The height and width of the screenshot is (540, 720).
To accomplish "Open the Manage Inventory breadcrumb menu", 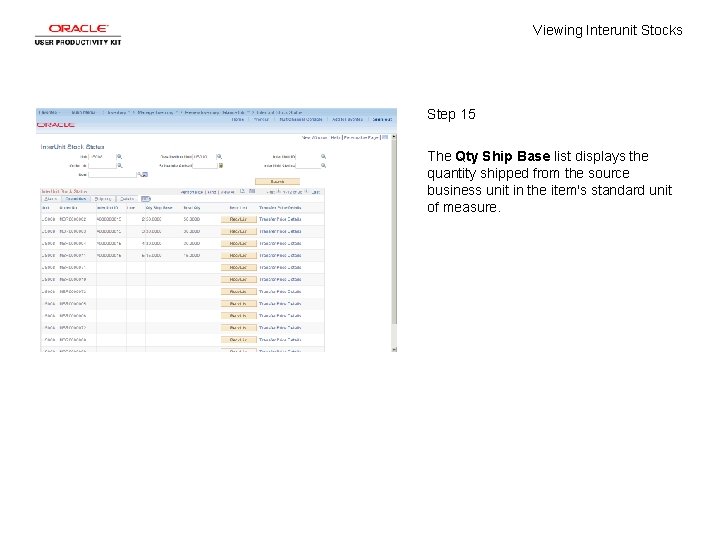I will (x=156, y=112).
